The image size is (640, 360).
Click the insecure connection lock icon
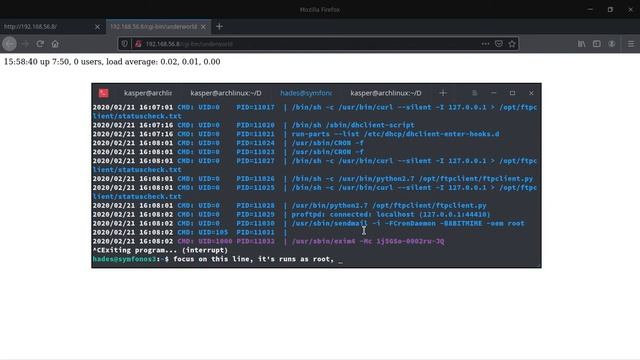[x=138, y=44]
